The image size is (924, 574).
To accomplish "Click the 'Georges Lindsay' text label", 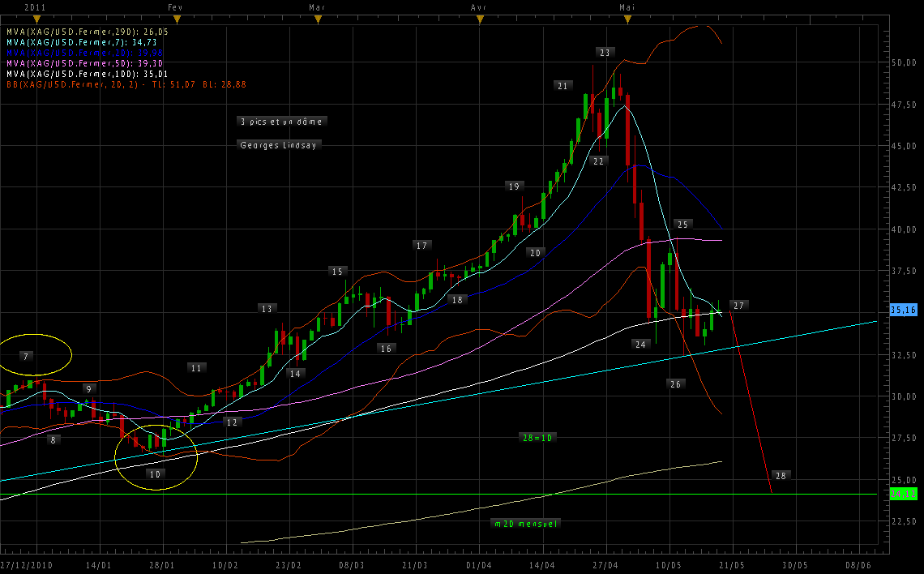I will [x=279, y=145].
